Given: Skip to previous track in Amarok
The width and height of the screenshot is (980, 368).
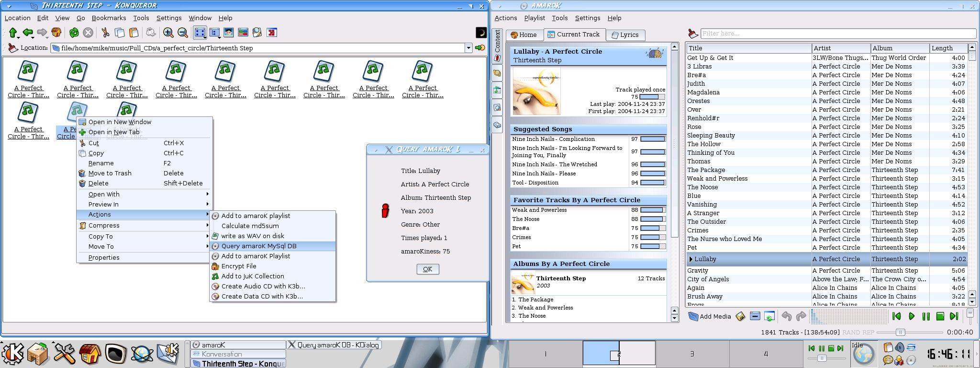Looking at the screenshot, I should coord(897,316).
